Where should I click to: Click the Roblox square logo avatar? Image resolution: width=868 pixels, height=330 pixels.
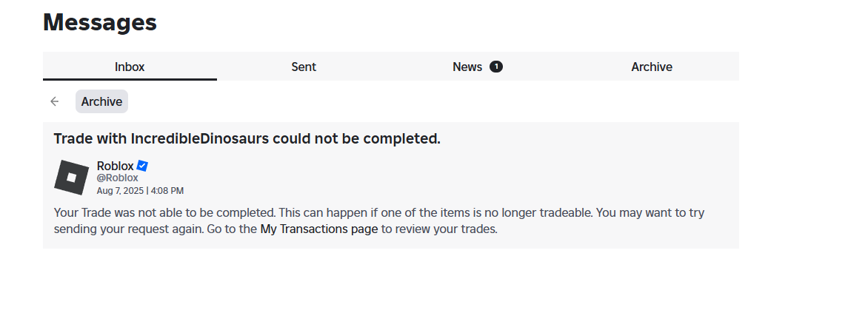point(72,178)
